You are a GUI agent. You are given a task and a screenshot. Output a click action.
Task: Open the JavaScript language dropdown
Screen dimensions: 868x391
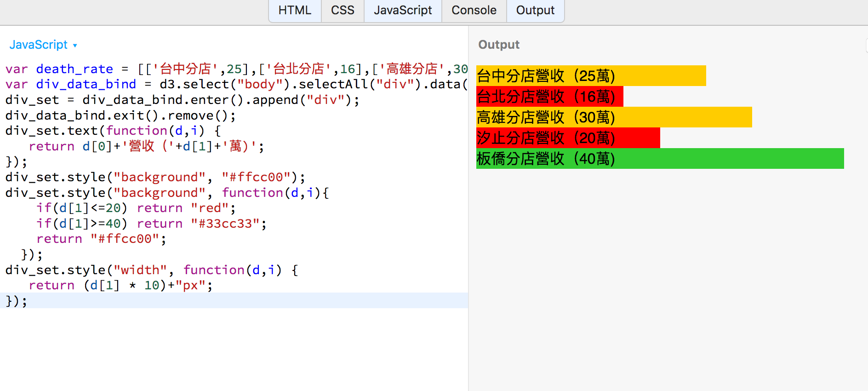pos(43,45)
